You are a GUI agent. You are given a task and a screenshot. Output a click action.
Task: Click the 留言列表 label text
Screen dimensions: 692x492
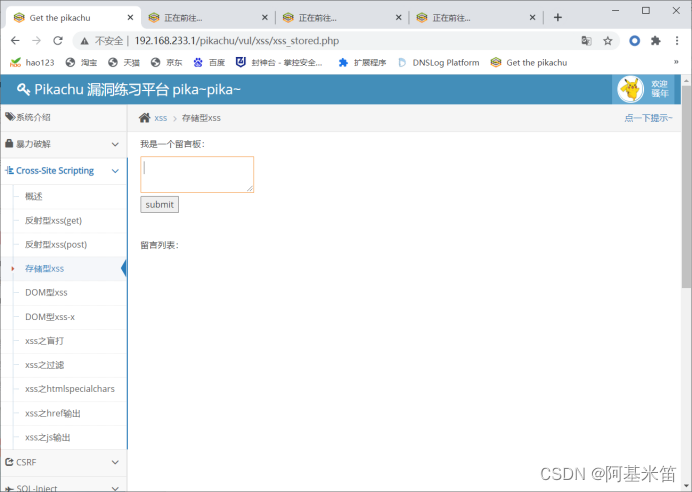(x=159, y=245)
